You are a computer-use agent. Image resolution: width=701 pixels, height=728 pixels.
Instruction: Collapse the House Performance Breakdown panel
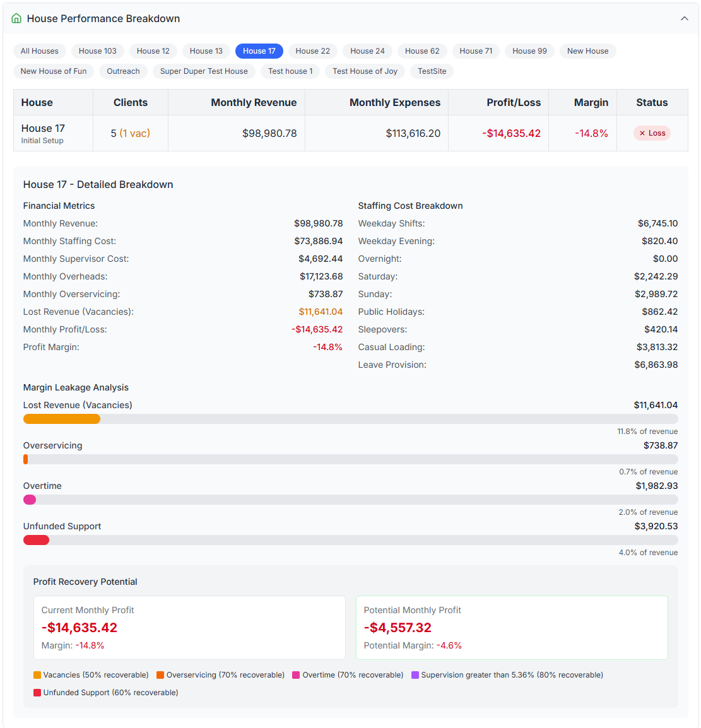684,18
